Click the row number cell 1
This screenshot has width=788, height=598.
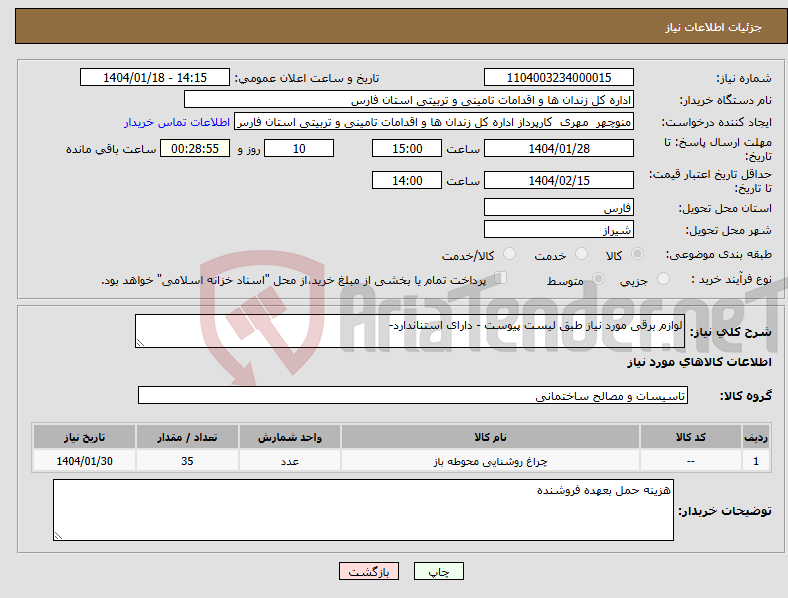[756, 461]
